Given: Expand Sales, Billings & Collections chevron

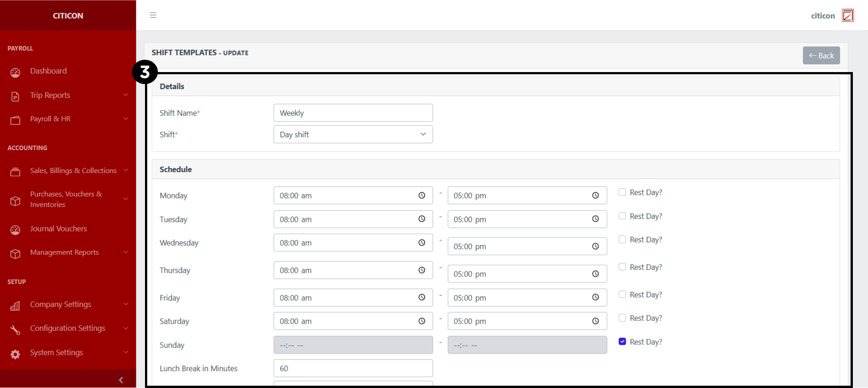Looking at the screenshot, I should pyautogui.click(x=126, y=170).
